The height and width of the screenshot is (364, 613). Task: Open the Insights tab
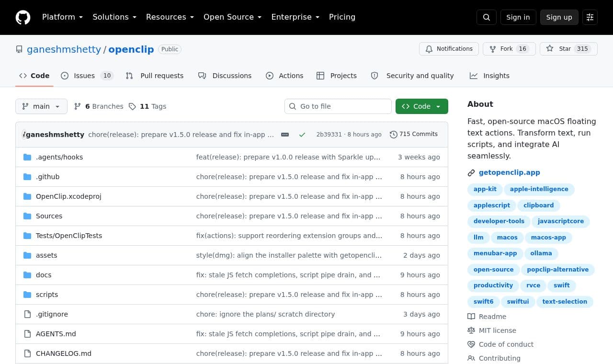tap(489, 76)
